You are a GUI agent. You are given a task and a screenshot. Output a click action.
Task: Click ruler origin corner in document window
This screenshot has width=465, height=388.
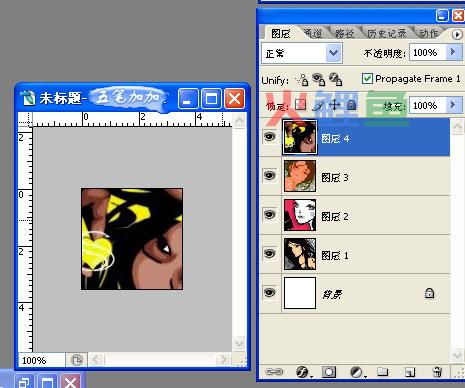tap(25, 119)
